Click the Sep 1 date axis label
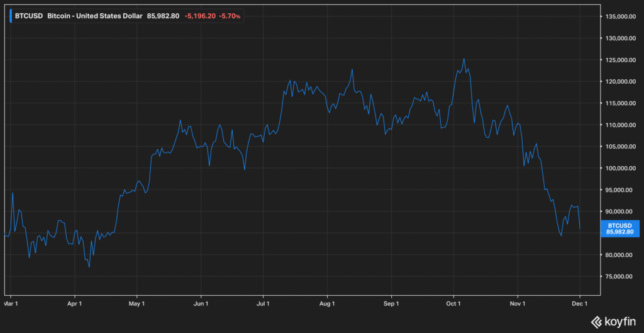 [x=391, y=304]
